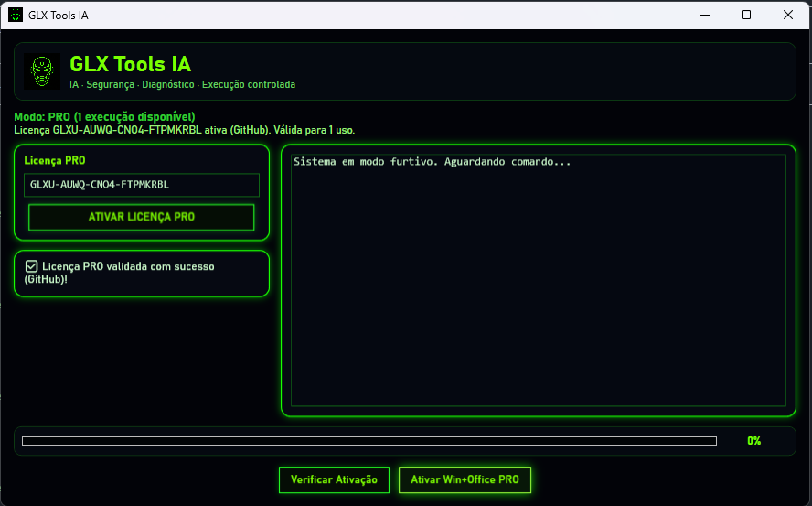Viewport: 812px width, 506px height.
Task: Click the "Modo: PRO" status line
Action: 104,117
